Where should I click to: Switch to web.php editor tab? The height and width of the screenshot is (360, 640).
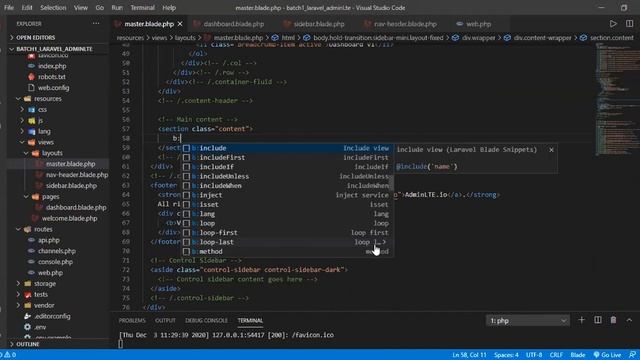[x=478, y=24]
